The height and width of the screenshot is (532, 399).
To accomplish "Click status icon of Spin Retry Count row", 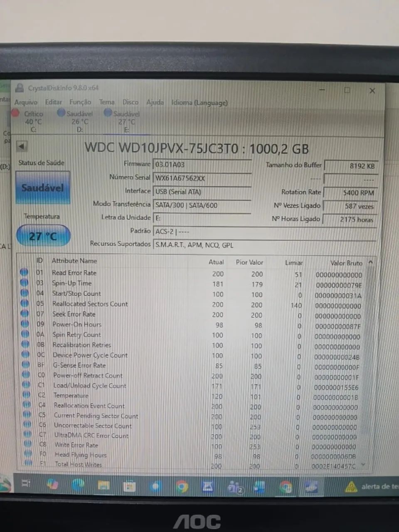I will (25, 334).
